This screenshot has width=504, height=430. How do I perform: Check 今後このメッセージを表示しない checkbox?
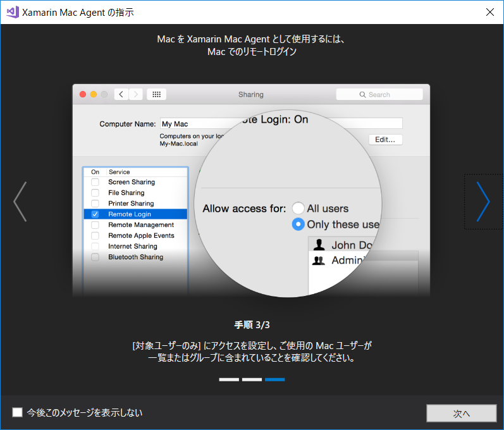[17, 412]
